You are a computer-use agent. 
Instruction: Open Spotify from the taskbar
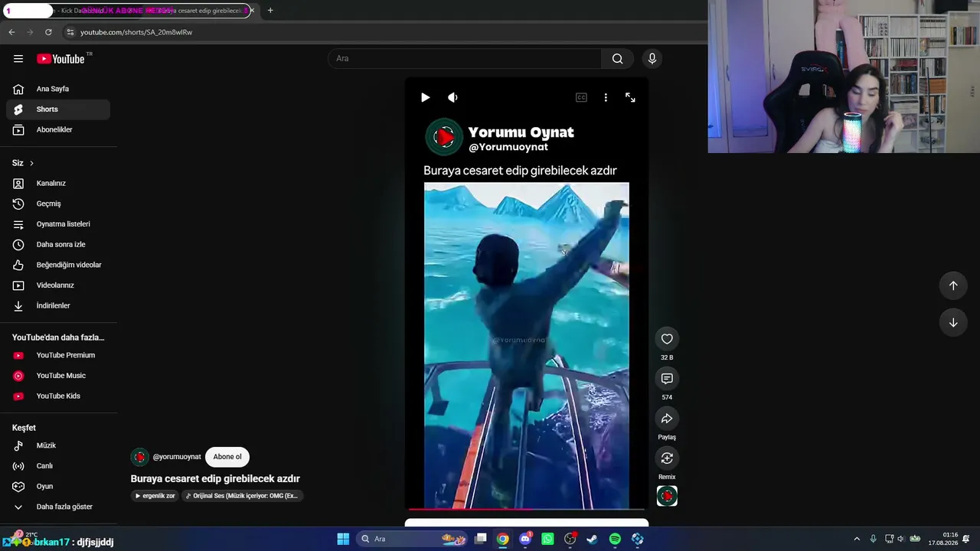click(x=615, y=539)
